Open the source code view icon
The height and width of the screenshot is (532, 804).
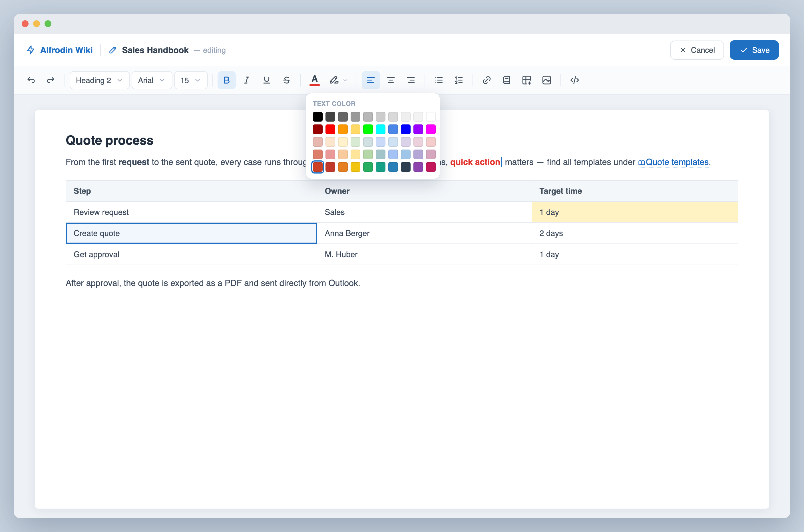click(x=574, y=80)
